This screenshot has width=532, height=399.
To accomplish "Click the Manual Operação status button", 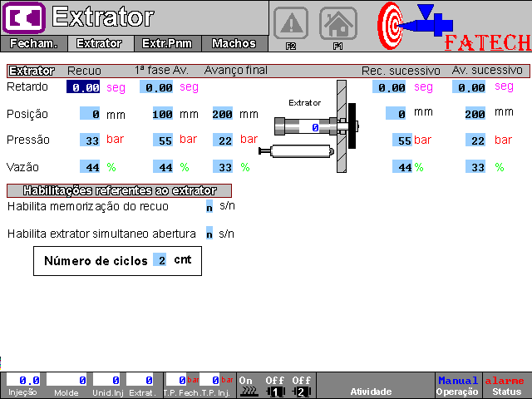I will click(x=458, y=385).
